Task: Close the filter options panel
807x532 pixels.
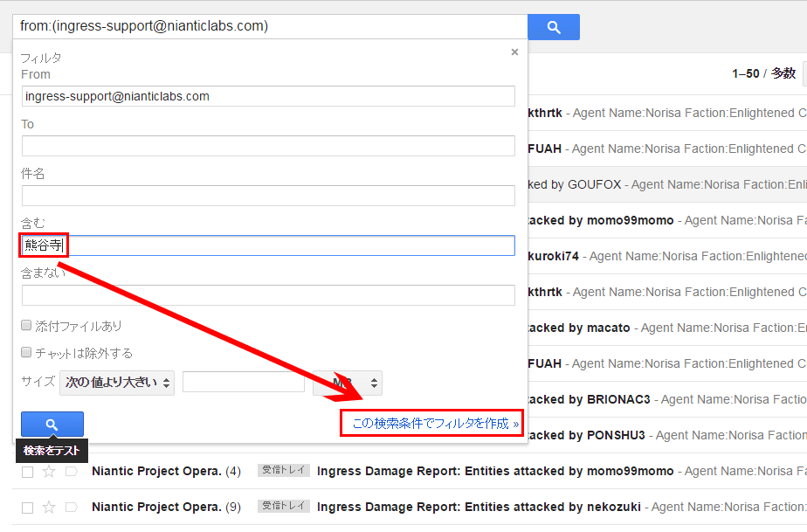Action: [x=514, y=52]
